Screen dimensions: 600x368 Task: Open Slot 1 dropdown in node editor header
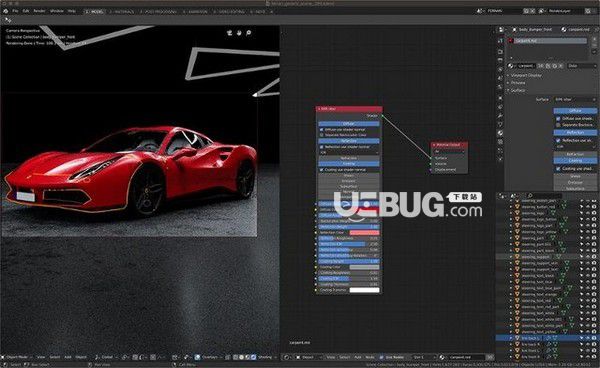click(x=423, y=357)
